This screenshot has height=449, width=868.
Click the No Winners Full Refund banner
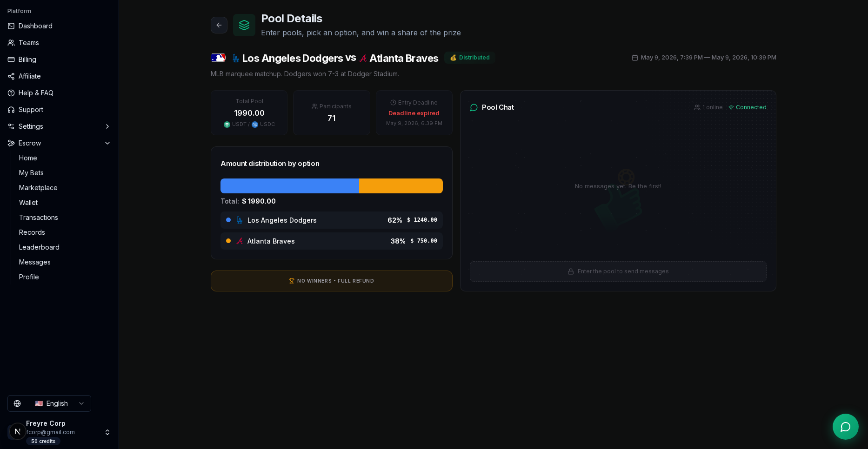[332, 281]
